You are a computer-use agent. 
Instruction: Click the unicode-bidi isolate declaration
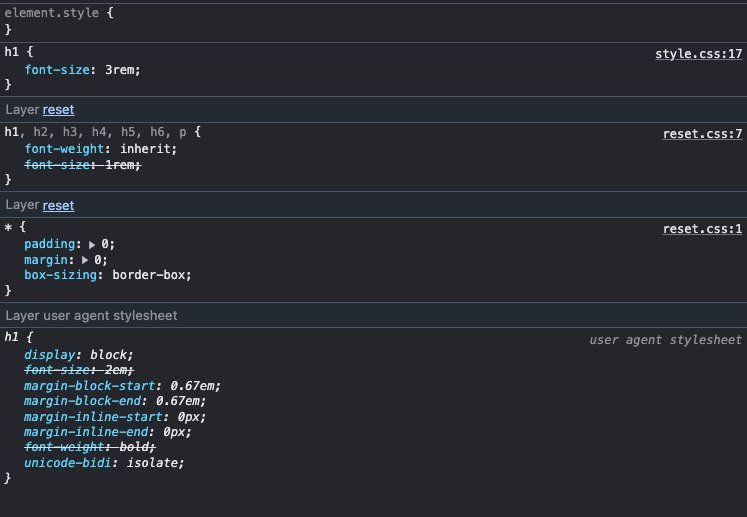pyautogui.click(x=105, y=463)
